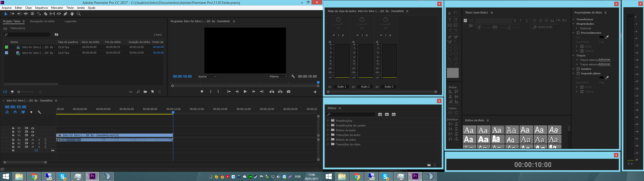The width and height of the screenshot is (644, 181).
Task: Open the button editor plus icon
Action: click(315, 92)
